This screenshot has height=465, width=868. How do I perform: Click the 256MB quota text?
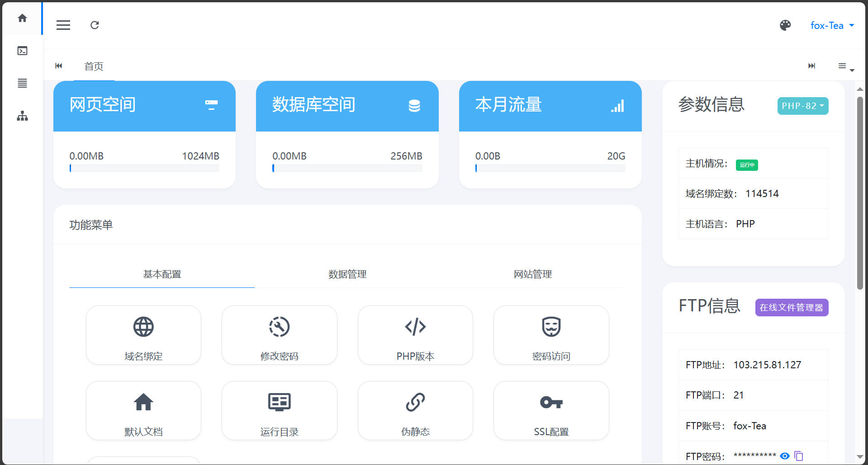406,156
